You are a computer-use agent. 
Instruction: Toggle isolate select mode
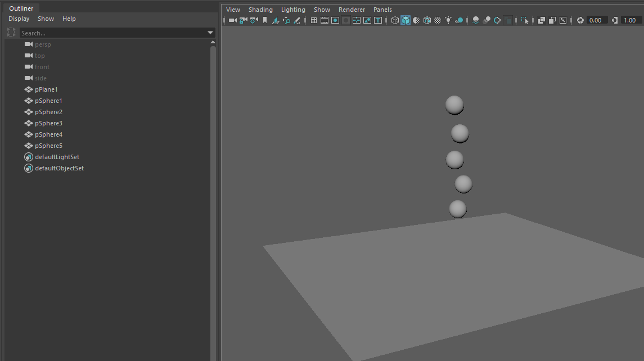[525, 20]
